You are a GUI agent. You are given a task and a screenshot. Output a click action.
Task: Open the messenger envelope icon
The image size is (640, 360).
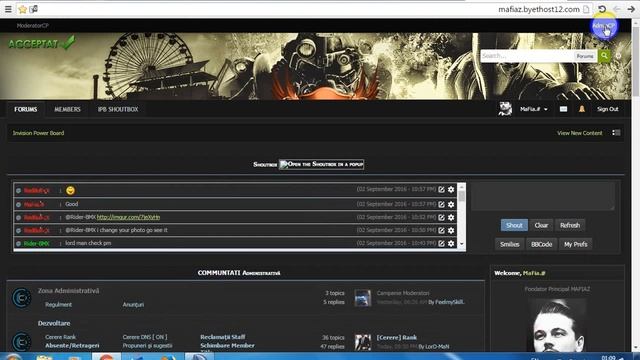[x=563, y=109]
